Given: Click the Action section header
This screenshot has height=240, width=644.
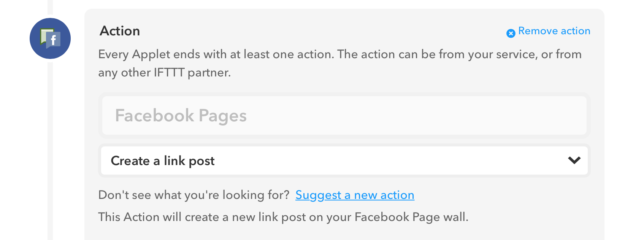Looking at the screenshot, I should (x=120, y=31).
